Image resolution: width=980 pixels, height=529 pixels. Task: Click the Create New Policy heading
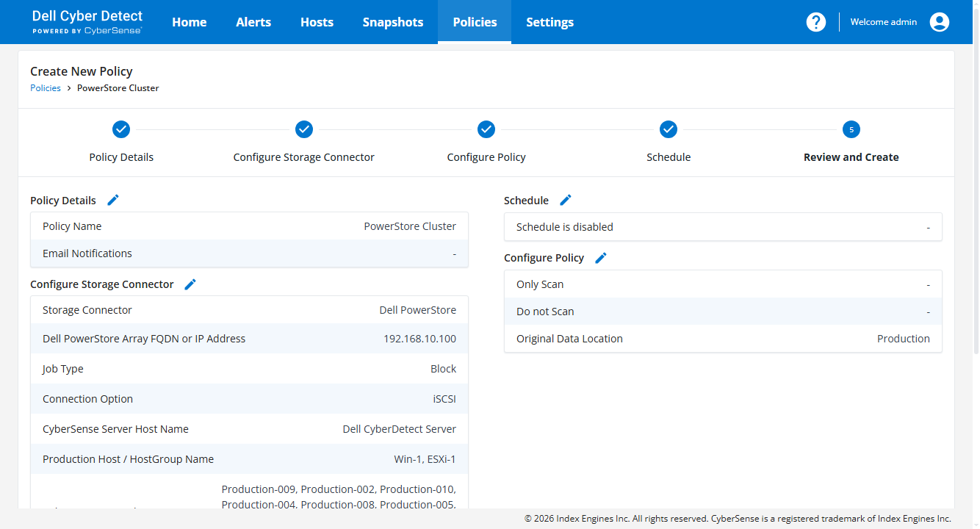tap(82, 71)
